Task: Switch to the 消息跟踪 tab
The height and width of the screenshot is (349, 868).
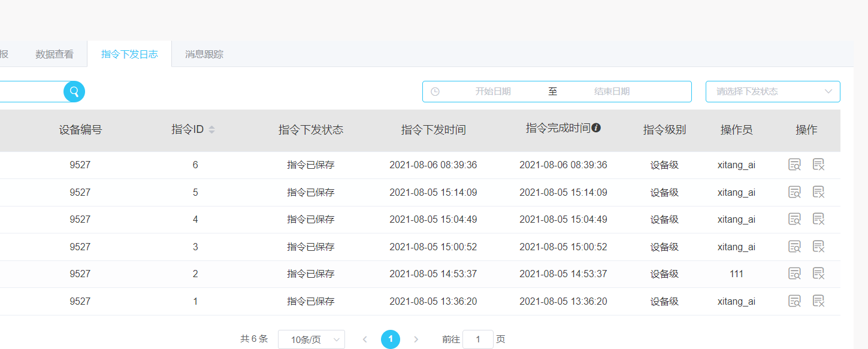Action: coord(204,53)
